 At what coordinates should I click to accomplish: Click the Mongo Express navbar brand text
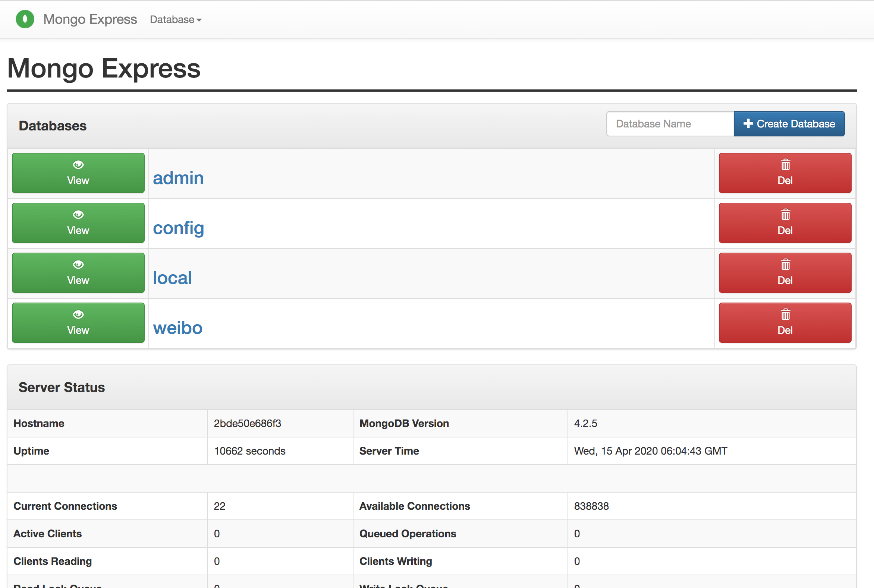coord(90,19)
